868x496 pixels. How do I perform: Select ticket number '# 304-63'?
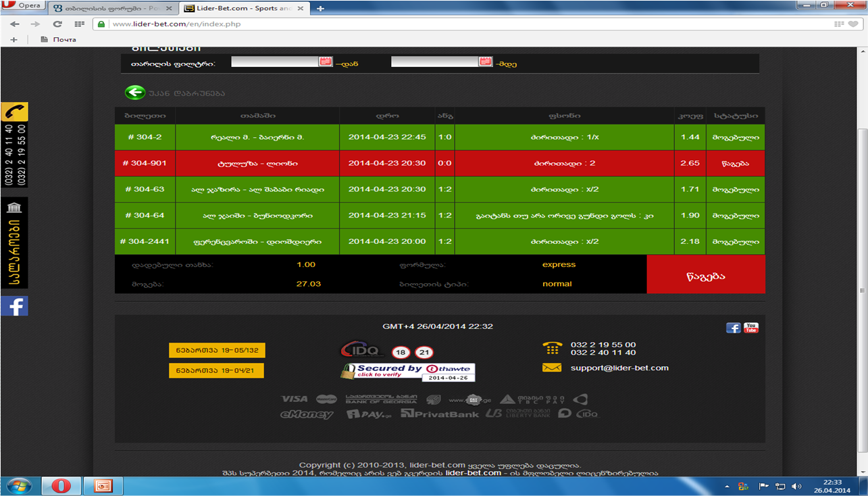[x=145, y=189]
